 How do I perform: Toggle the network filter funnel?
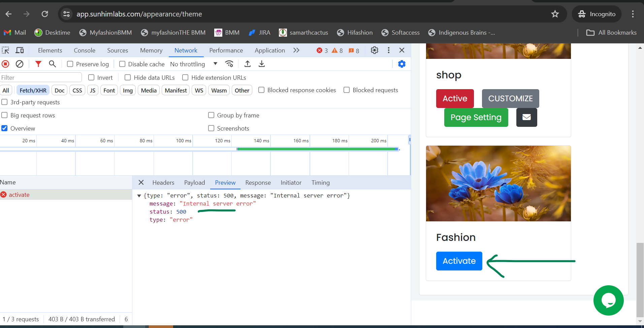[38, 64]
